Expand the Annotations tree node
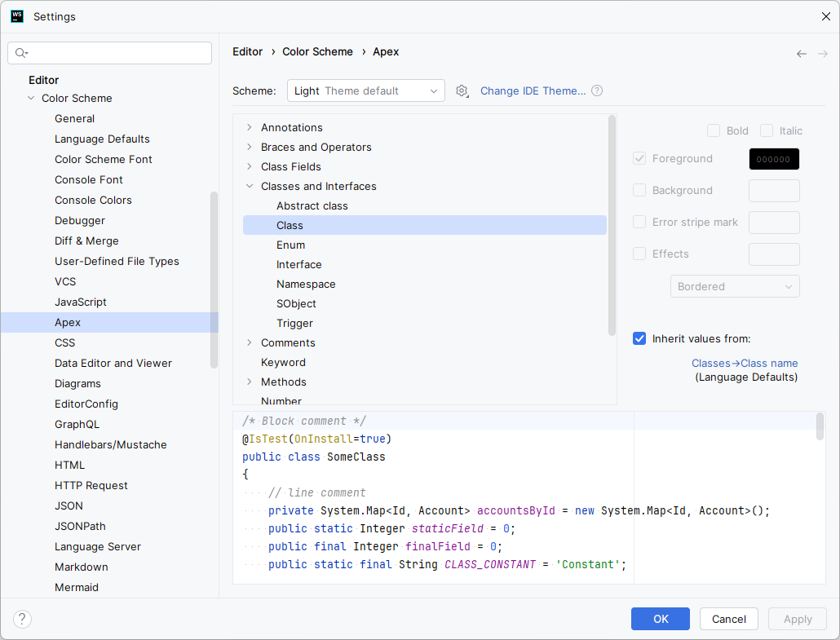Screen dimensions: 840x640 [249, 127]
